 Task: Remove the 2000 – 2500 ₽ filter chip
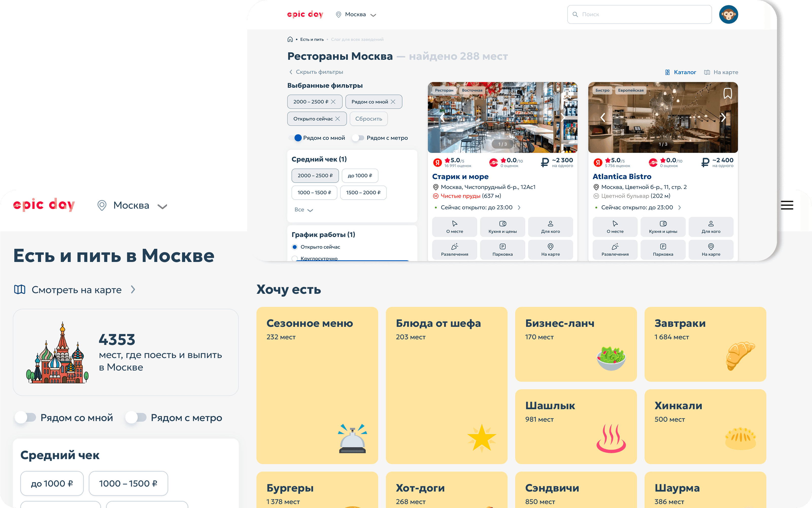pos(333,102)
